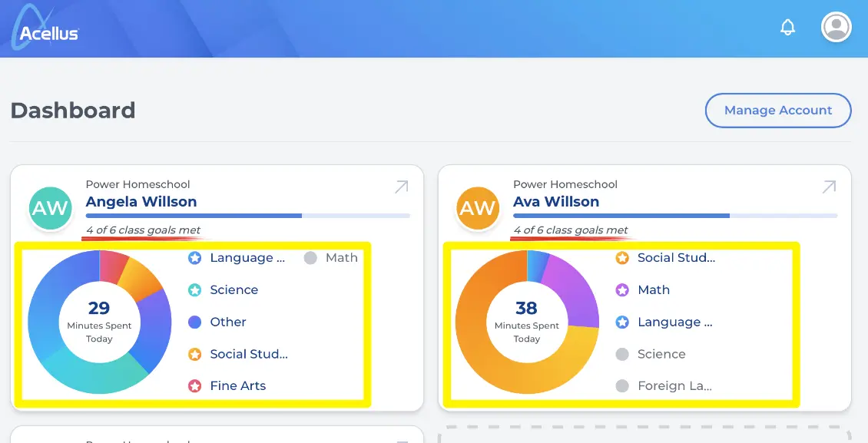Open the user profile avatar menu
The image size is (868, 443).
[836, 27]
